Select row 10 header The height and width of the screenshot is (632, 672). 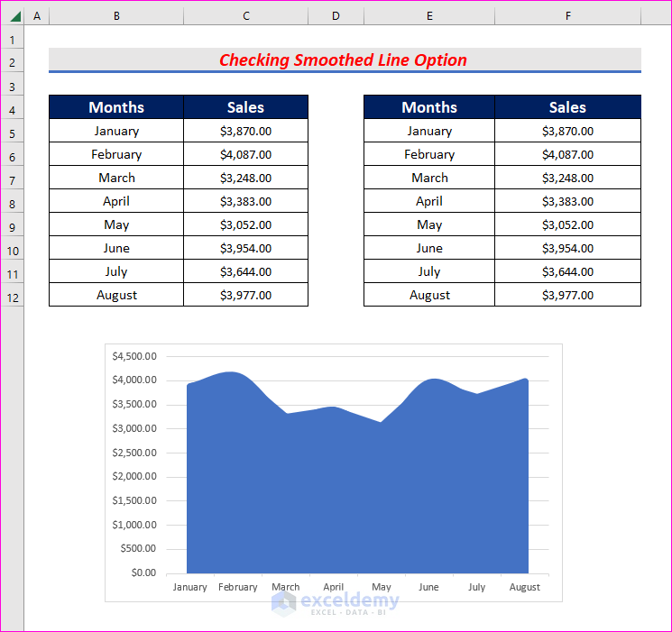(x=13, y=248)
